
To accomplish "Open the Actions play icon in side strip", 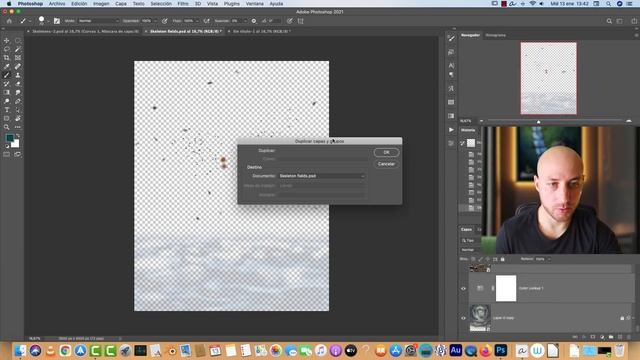I will (x=451, y=130).
